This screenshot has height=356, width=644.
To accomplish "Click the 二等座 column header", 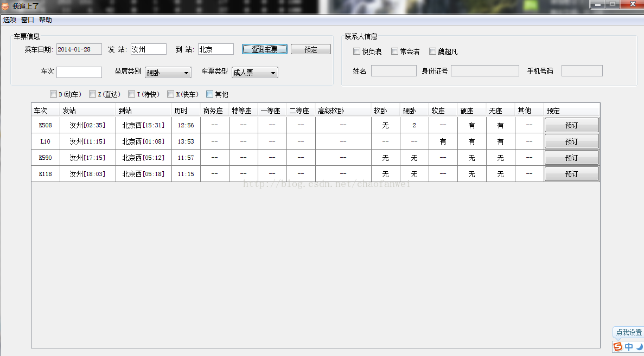I will click(x=301, y=111).
